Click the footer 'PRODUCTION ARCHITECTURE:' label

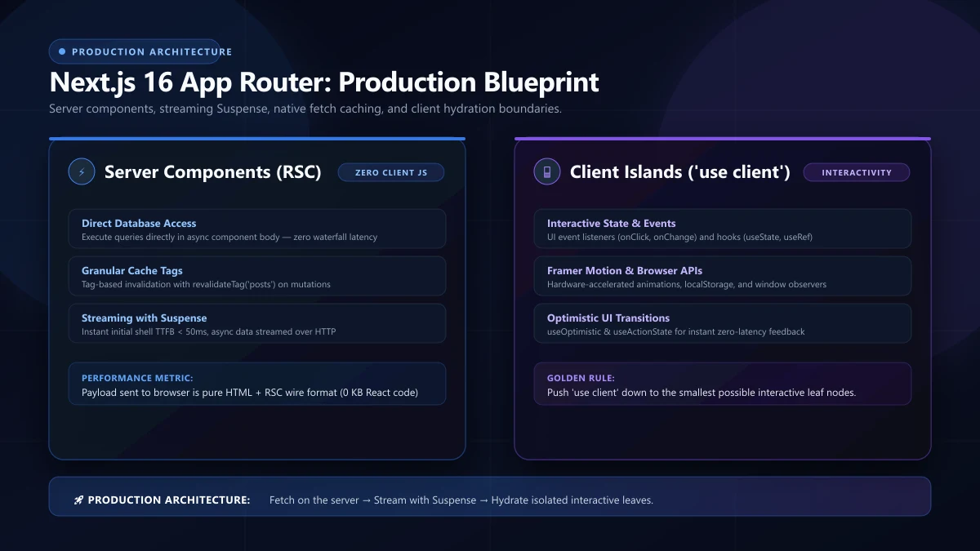coord(169,500)
